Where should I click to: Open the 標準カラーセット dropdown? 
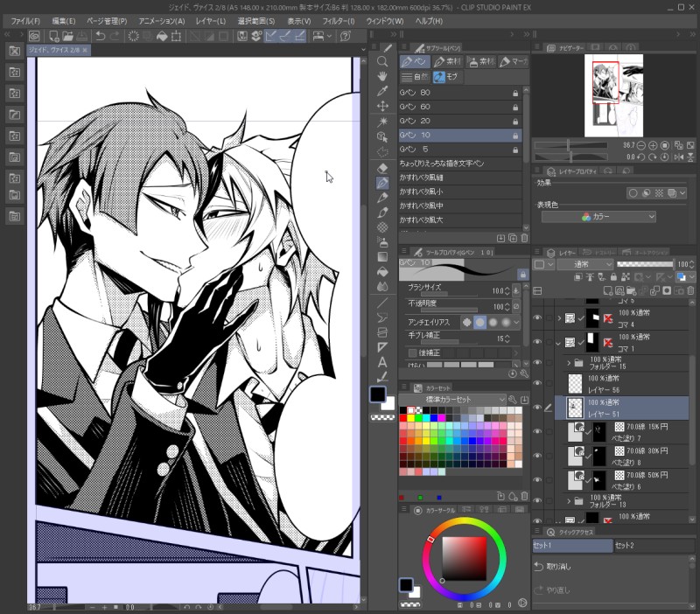pos(452,400)
